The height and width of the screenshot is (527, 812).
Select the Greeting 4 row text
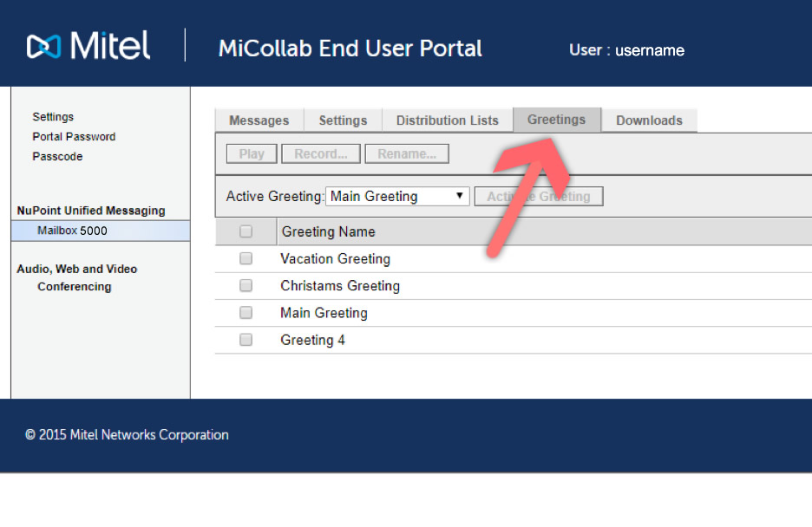pos(312,340)
